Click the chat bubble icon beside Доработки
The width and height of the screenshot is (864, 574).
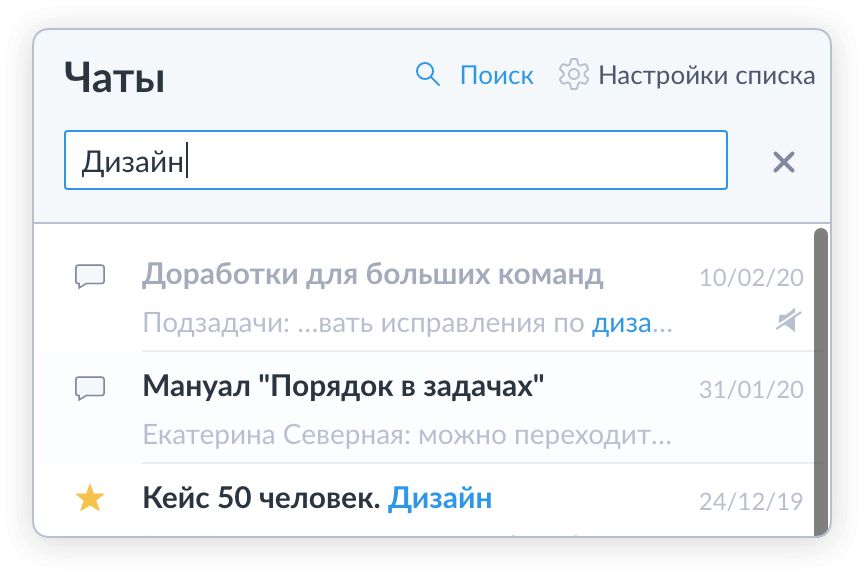[91, 276]
